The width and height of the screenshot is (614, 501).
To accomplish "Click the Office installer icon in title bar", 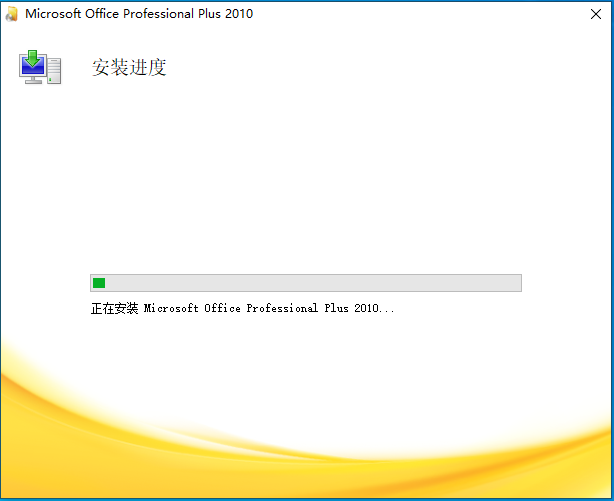I will click(x=12, y=14).
